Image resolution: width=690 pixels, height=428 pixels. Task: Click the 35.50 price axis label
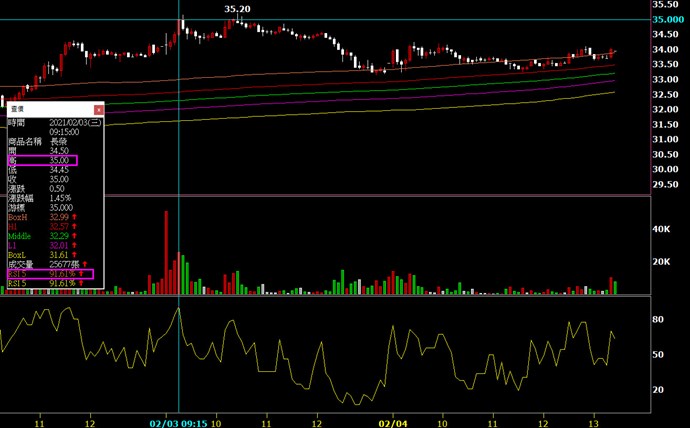(665, 4)
